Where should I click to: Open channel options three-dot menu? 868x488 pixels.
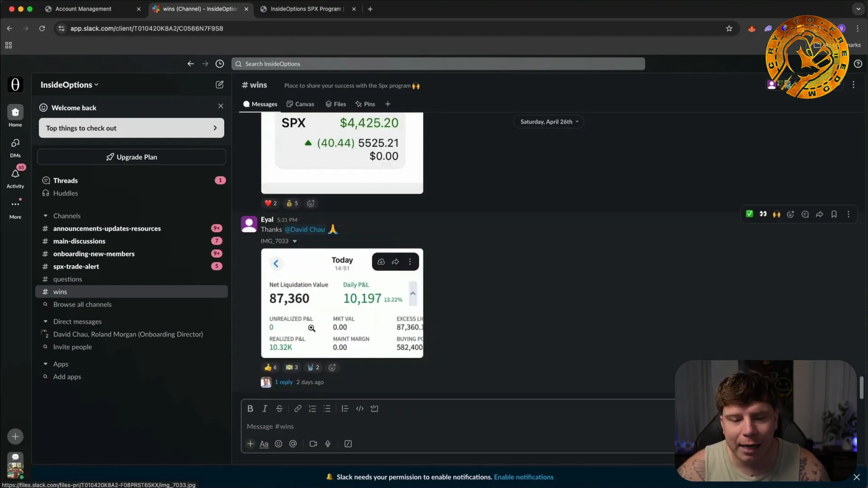pos(854,84)
